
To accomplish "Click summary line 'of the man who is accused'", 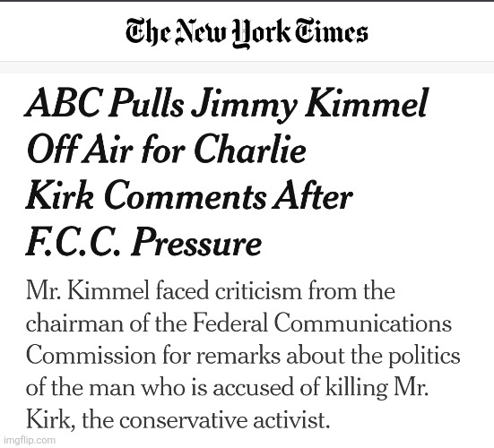I will point(227,388).
